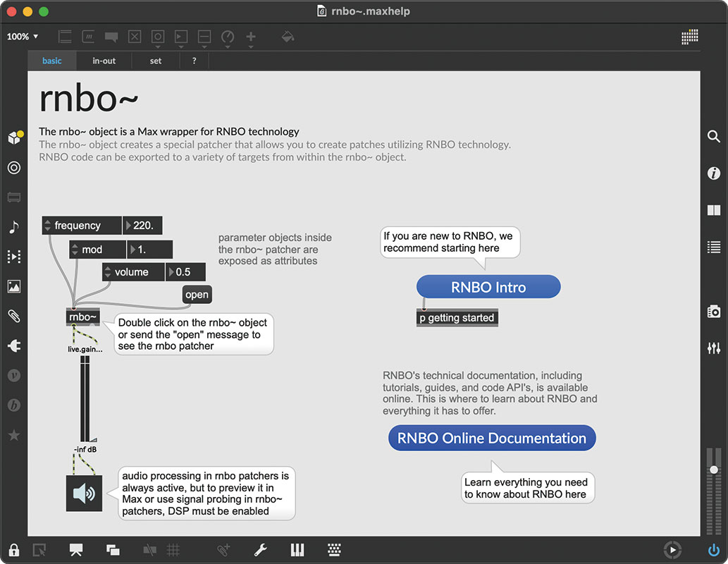728x564 pixels.
Task: Click the frequency attribute menu
Action: (82, 226)
